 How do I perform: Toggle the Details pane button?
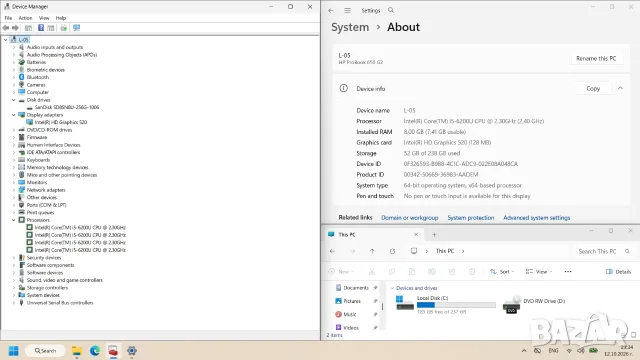tap(618, 272)
